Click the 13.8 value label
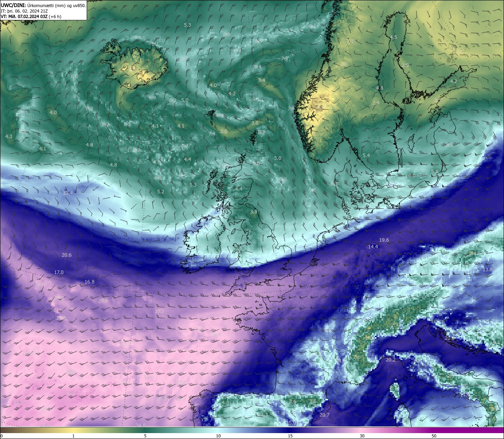The width and height of the screenshot is (504, 439). coord(487,270)
